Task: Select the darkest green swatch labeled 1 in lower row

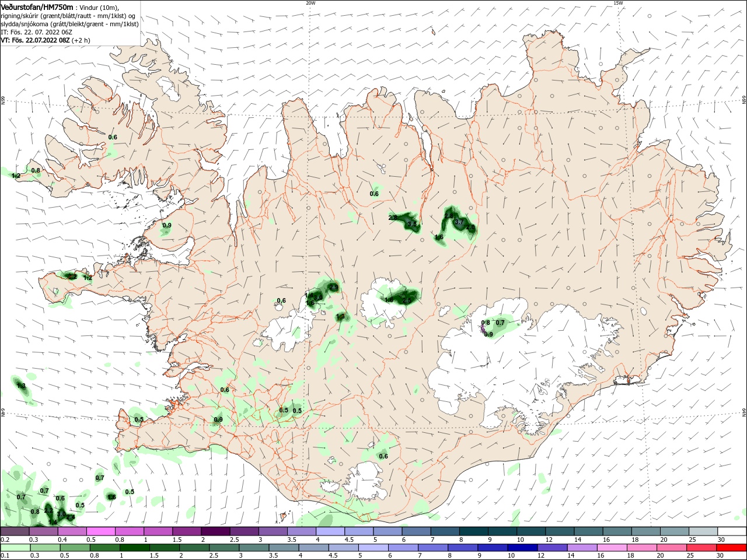Action: 135,548
